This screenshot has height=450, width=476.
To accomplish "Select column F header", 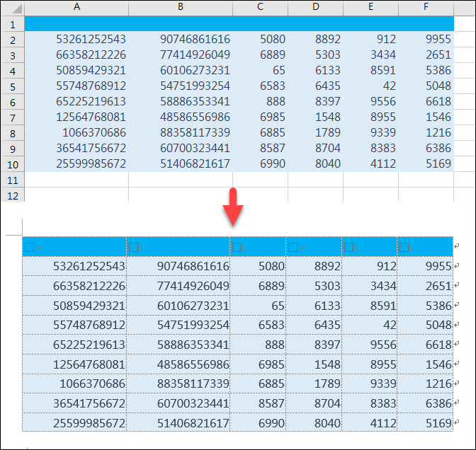I will click(x=426, y=8).
